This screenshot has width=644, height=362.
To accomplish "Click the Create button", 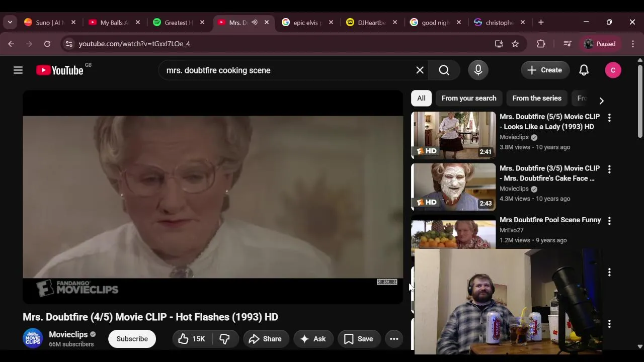I will 545,70.
